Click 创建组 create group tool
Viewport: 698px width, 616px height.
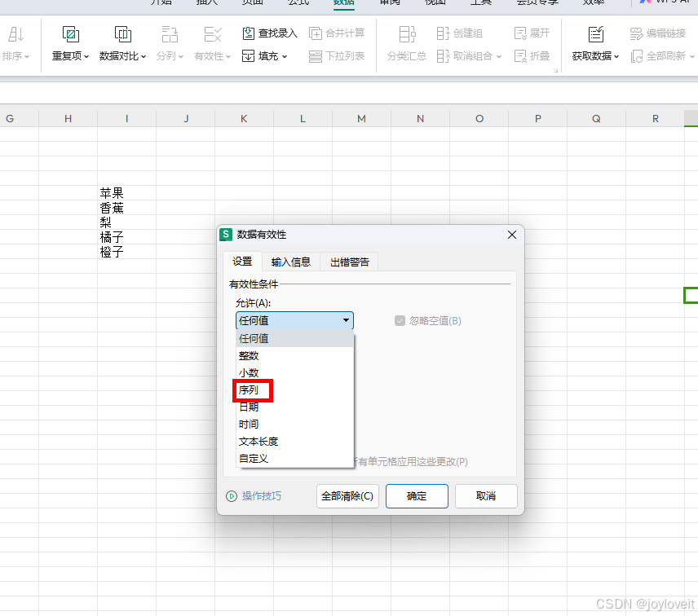tap(459, 33)
